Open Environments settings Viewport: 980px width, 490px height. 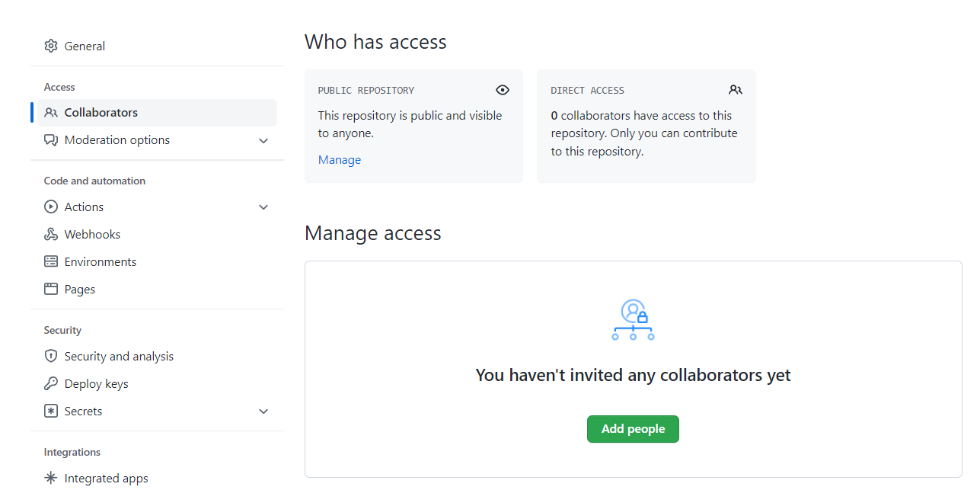point(157,262)
